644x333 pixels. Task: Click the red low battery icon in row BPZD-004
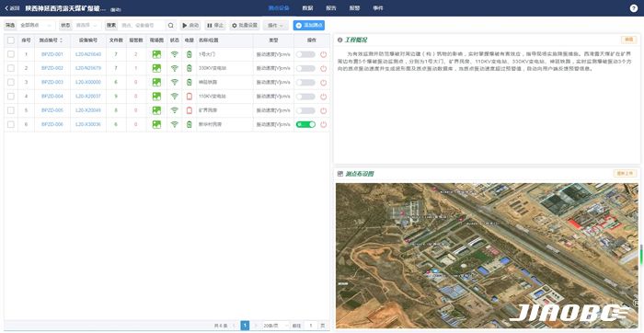click(189, 96)
